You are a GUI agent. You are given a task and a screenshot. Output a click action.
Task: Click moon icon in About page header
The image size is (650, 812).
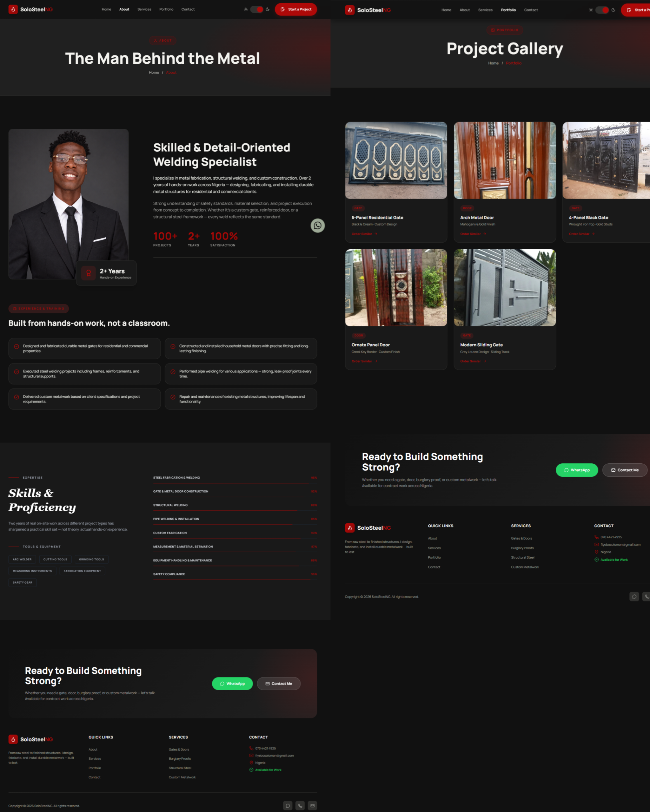click(268, 10)
